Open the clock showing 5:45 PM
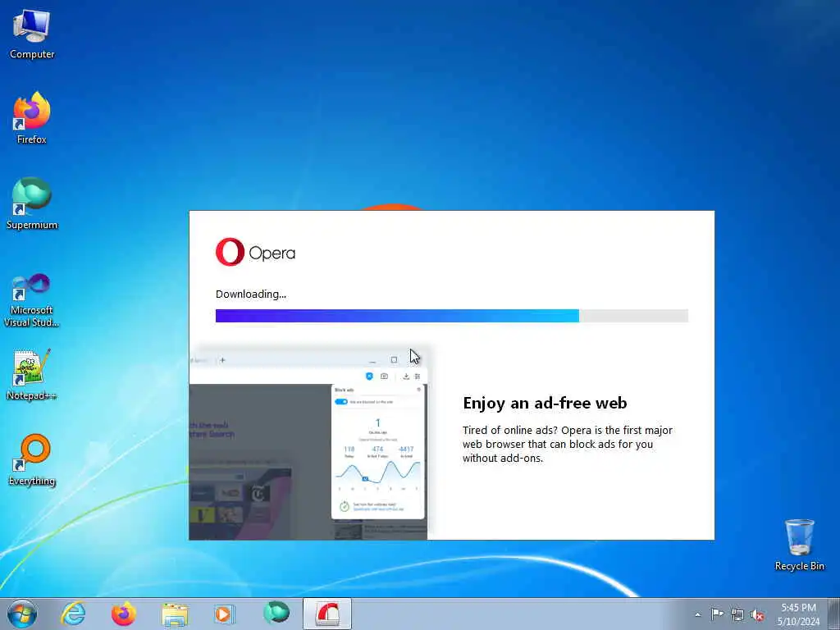The image size is (840, 630). coord(798,614)
